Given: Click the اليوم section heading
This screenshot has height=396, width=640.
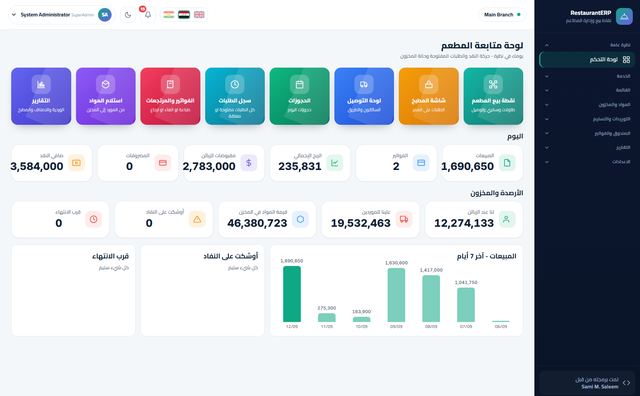Looking at the screenshot, I should pyautogui.click(x=515, y=136).
